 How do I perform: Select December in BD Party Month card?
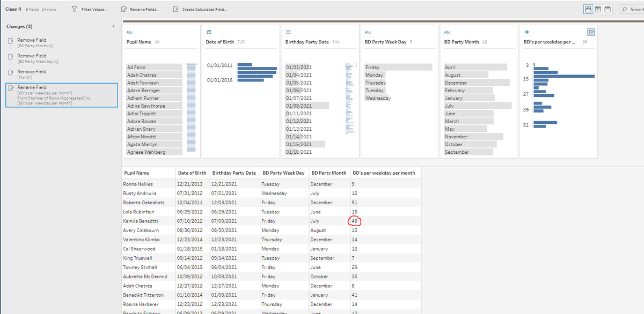click(477, 83)
